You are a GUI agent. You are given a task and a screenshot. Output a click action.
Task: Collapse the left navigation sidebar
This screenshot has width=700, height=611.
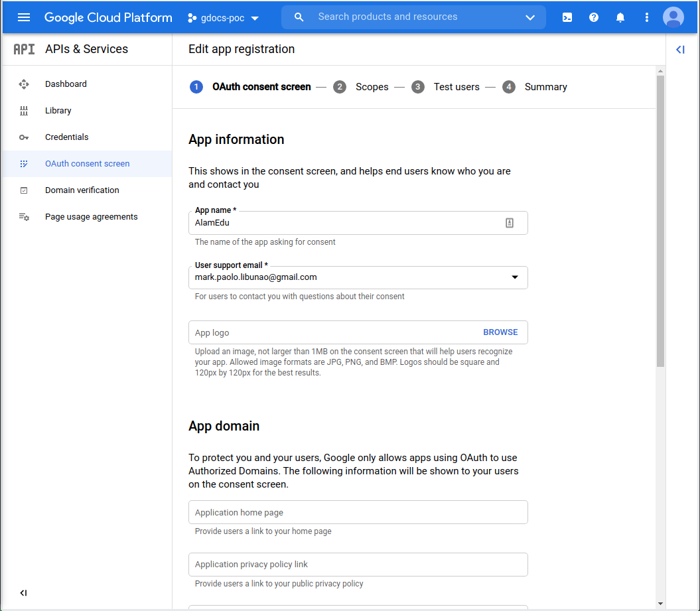click(24, 592)
